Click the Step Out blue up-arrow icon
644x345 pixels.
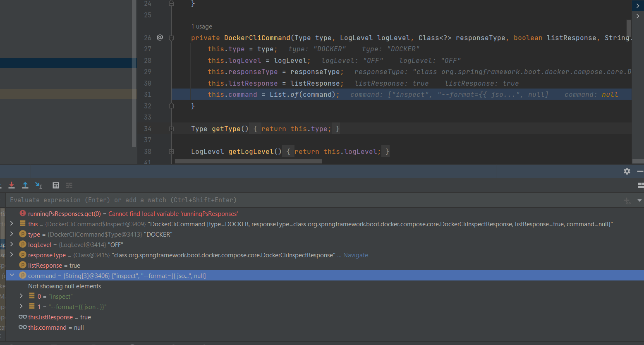pos(25,185)
